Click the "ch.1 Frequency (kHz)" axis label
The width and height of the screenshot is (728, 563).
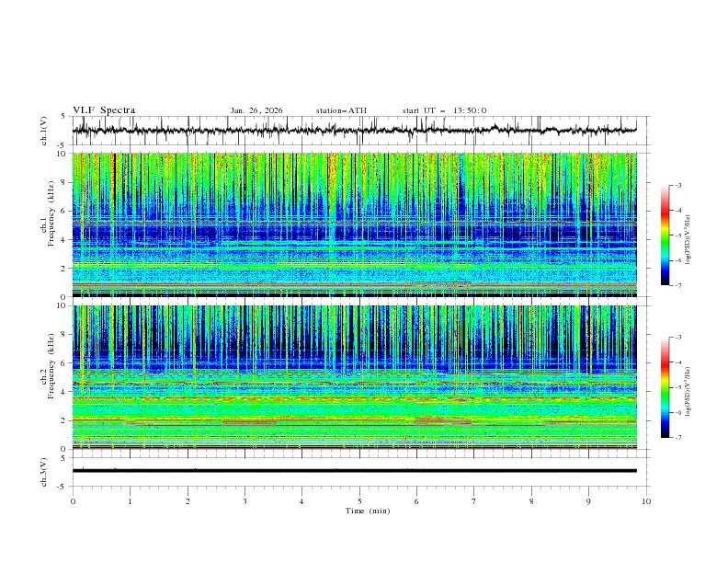coord(48,224)
